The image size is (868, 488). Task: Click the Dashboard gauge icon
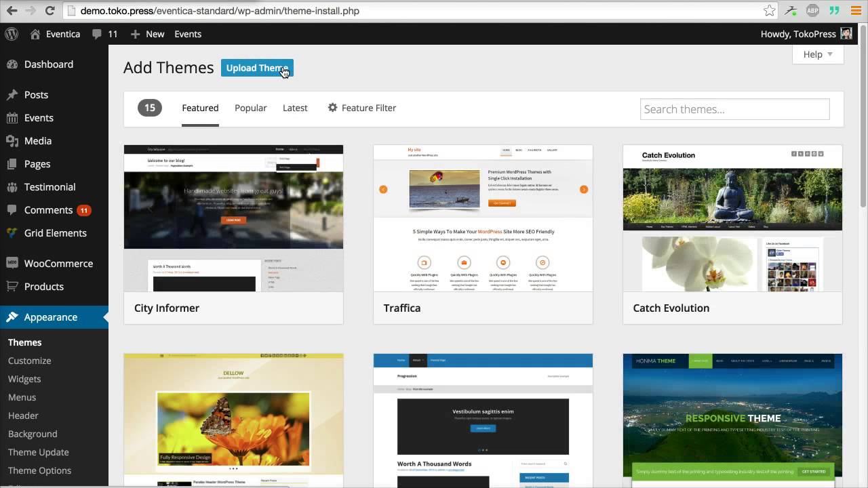tap(12, 64)
